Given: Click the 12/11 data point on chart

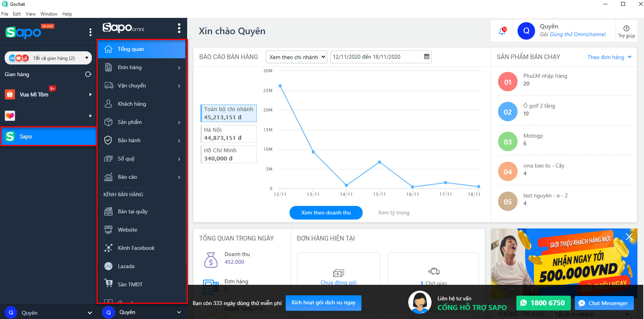Looking at the screenshot, I should click(280, 86).
